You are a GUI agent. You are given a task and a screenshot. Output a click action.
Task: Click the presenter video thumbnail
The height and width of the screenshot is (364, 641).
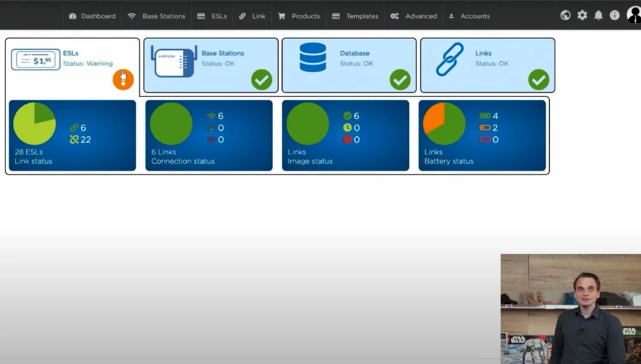571,309
